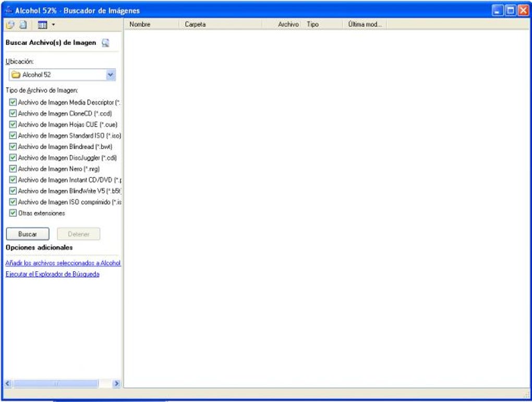Close the Buscador de Imágenes window
The width and height of the screenshot is (532, 402).
click(x=523, y=10)
